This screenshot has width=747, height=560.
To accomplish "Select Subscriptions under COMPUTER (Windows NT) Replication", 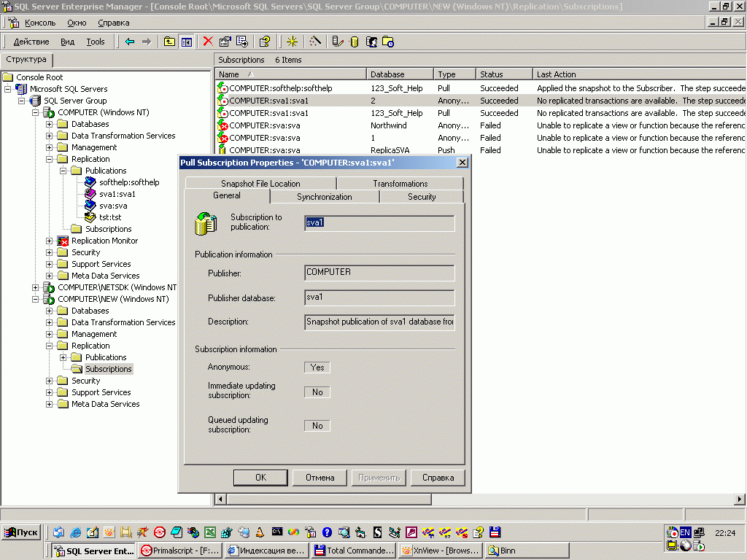I will pos(108,229).
